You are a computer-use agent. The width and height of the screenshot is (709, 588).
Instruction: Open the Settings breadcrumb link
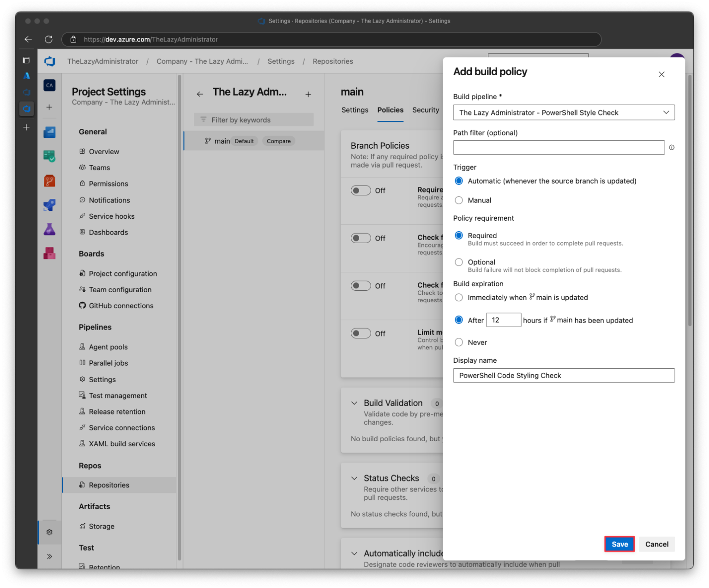[281, 61]
